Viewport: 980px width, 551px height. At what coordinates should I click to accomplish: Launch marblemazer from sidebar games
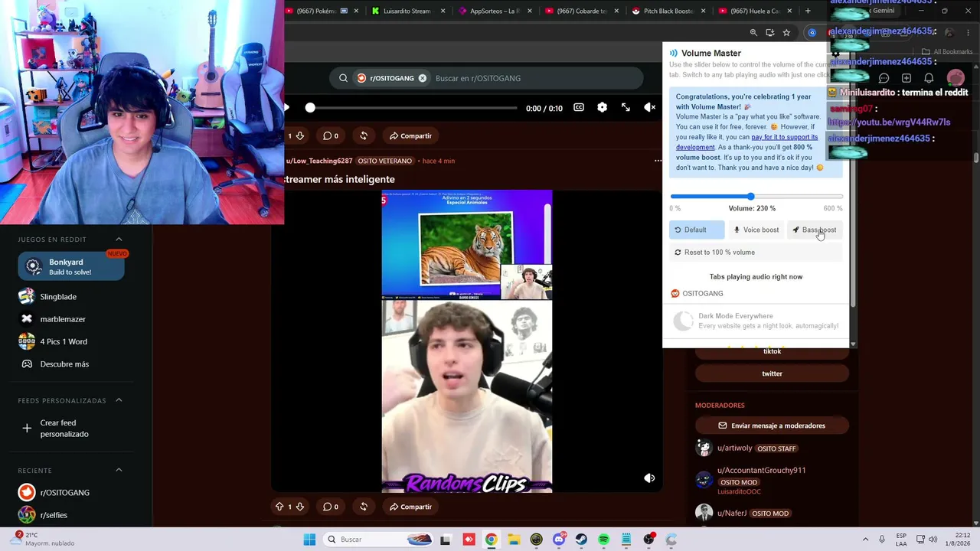[x=63, y=319]
